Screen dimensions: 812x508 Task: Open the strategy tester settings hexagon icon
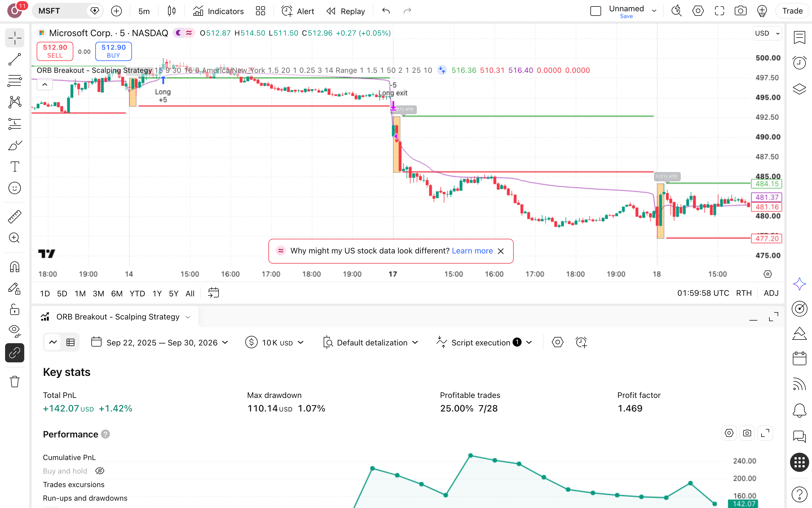[557, 342]
